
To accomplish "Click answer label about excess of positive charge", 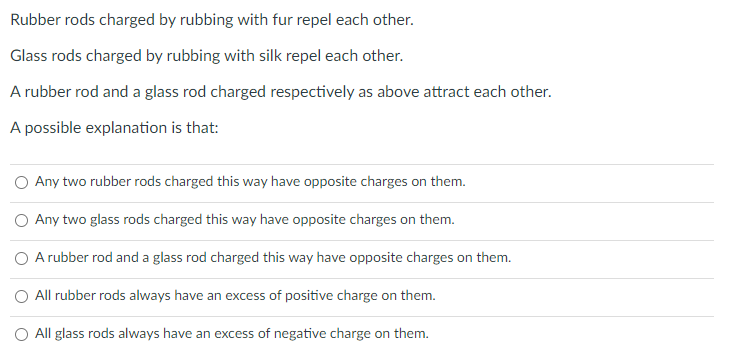I will tap(235, 296).
